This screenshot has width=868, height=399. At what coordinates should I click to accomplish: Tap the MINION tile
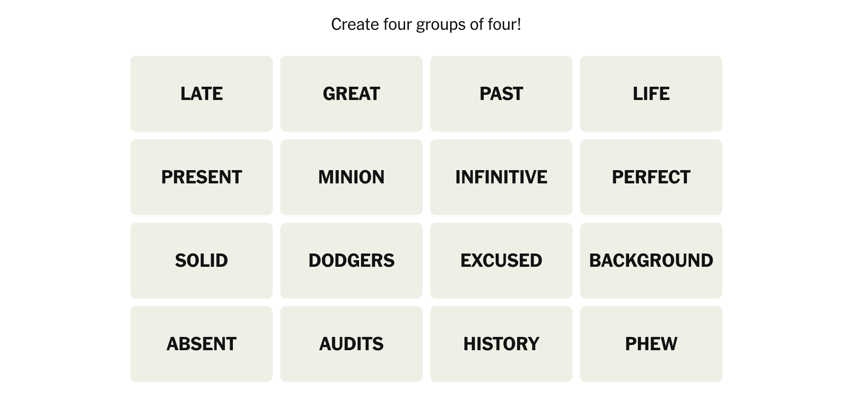pos(351,177)
